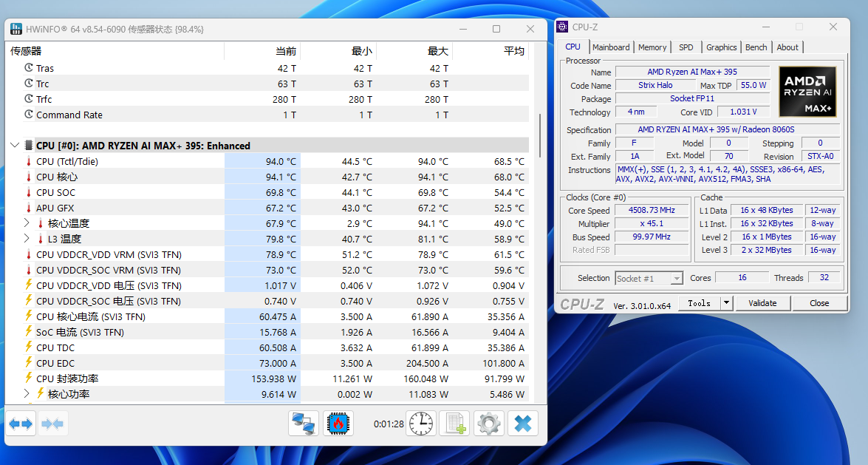Select the CPU SOC sensor row
The image size is (868, 465).
pos(267,192)
